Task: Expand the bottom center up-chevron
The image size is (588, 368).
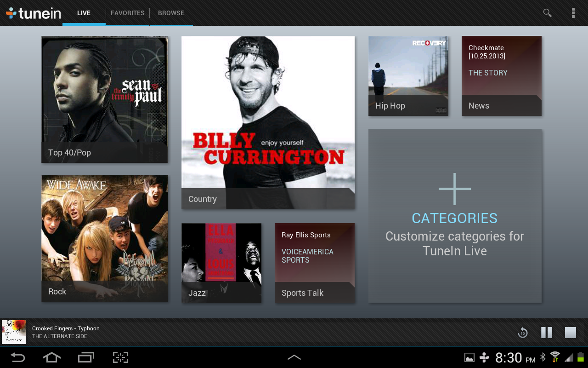Action: [x=294, y=357]
